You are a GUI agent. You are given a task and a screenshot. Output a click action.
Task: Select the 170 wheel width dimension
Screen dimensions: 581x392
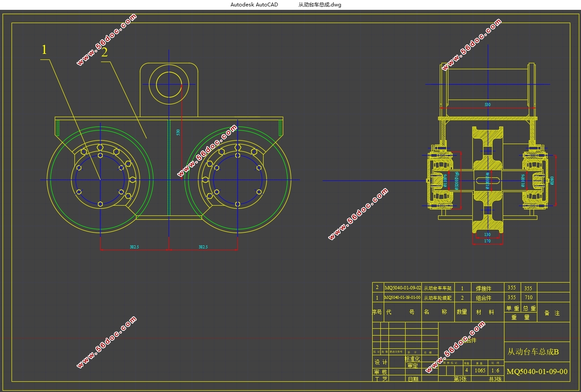point(487,241)
